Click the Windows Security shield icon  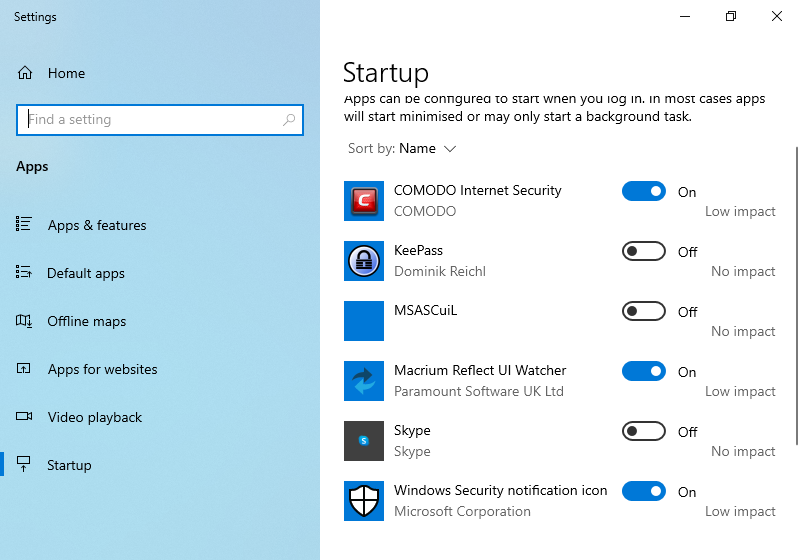364,501
